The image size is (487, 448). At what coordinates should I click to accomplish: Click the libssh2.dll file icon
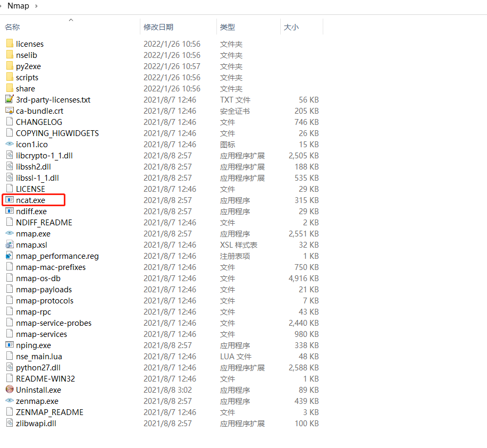click(x=10, y=166)
